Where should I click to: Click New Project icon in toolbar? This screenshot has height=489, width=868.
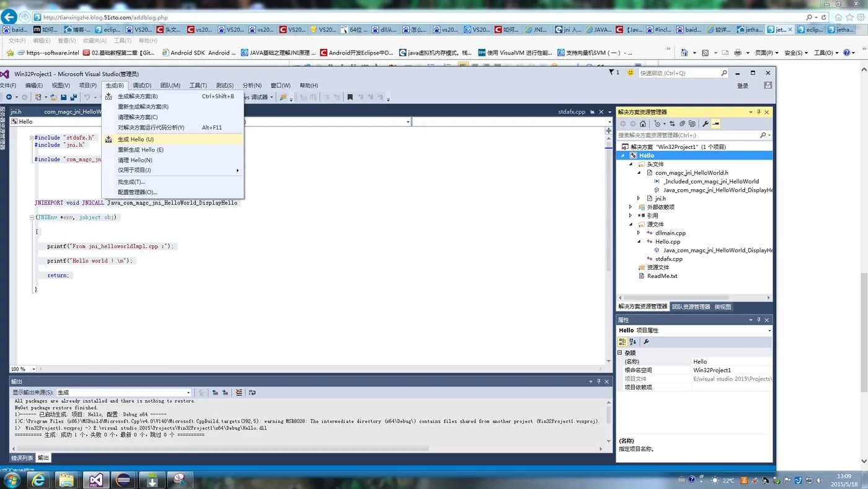pos(38,97)
